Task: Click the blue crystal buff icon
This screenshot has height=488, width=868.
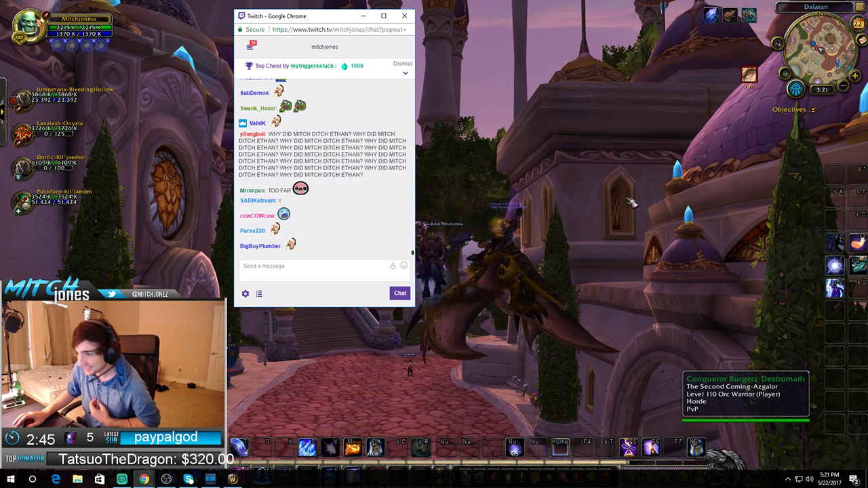Action: 711,15
